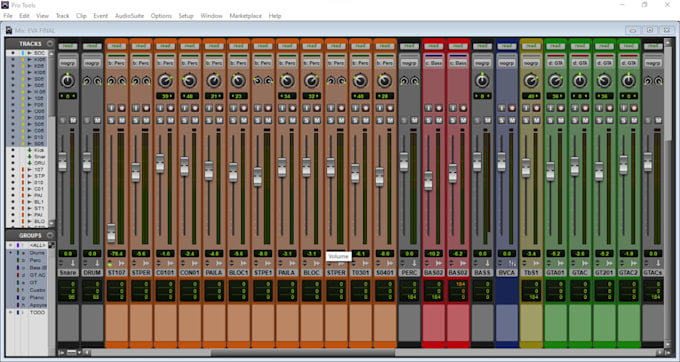Image resolution: width=680 pixels, height=362 pixels.
Task: Click the track type icon above PERC name
Action: tap(414, 263)
